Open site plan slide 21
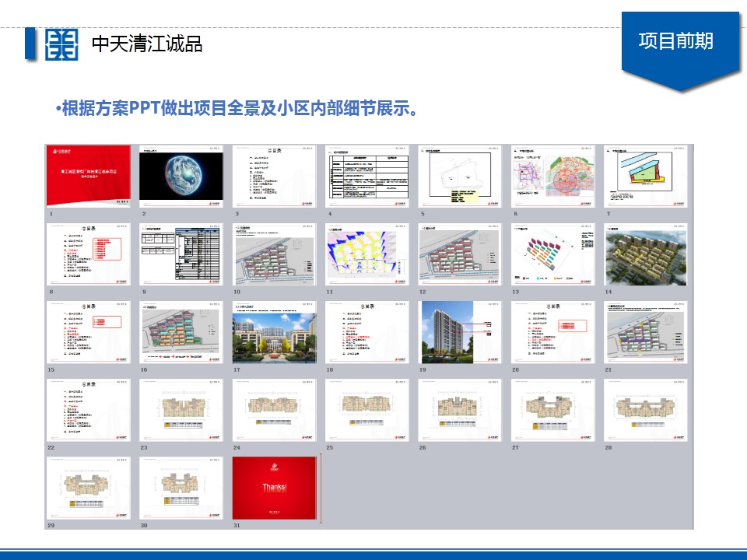Viewport: 747px width, 560px height. tap(646, 332)
